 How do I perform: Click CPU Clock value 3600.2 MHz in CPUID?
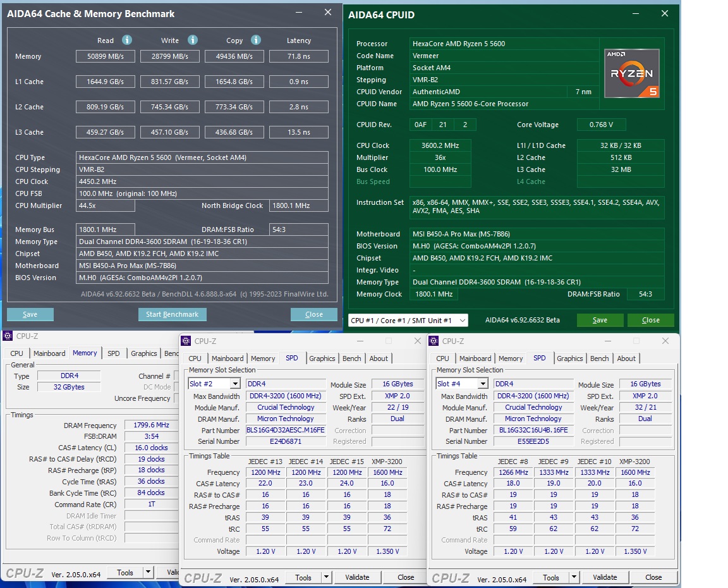[440, 145]
